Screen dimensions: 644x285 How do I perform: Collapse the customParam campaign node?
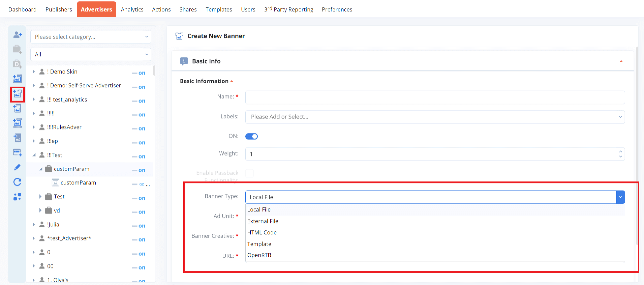(x=41, y=169)
